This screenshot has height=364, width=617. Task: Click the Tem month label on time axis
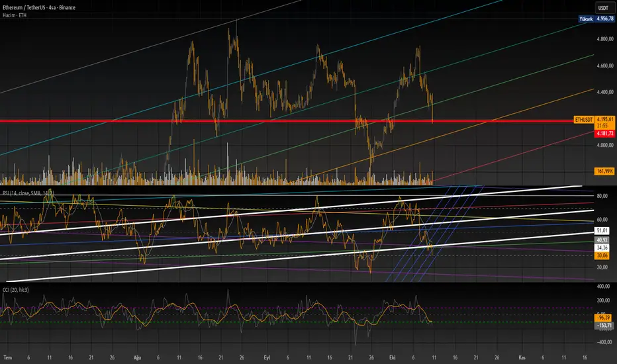click(7, 357)
